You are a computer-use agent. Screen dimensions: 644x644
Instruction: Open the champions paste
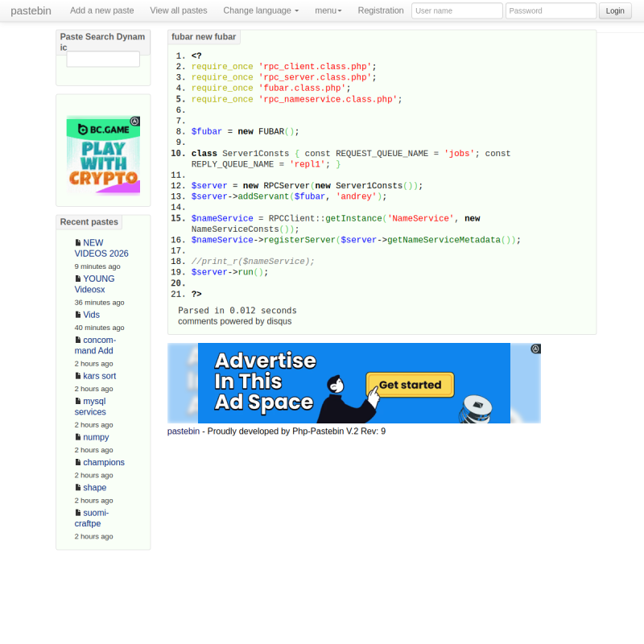click(x=104, y=462)
